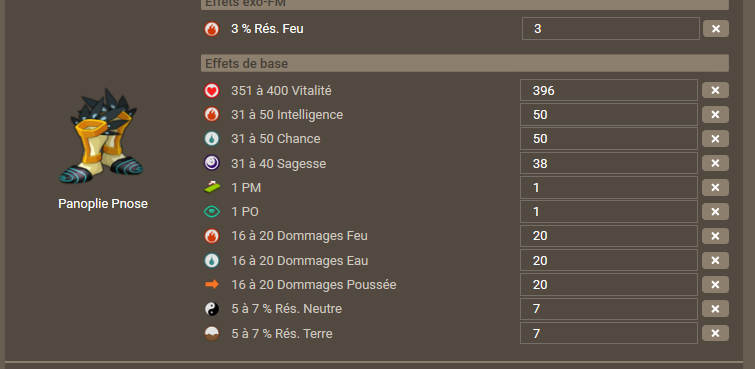The width and height of the screenshot is (755, 369).
Task: Select the Panoplie Pnose boots image
Action: point(102,136)
